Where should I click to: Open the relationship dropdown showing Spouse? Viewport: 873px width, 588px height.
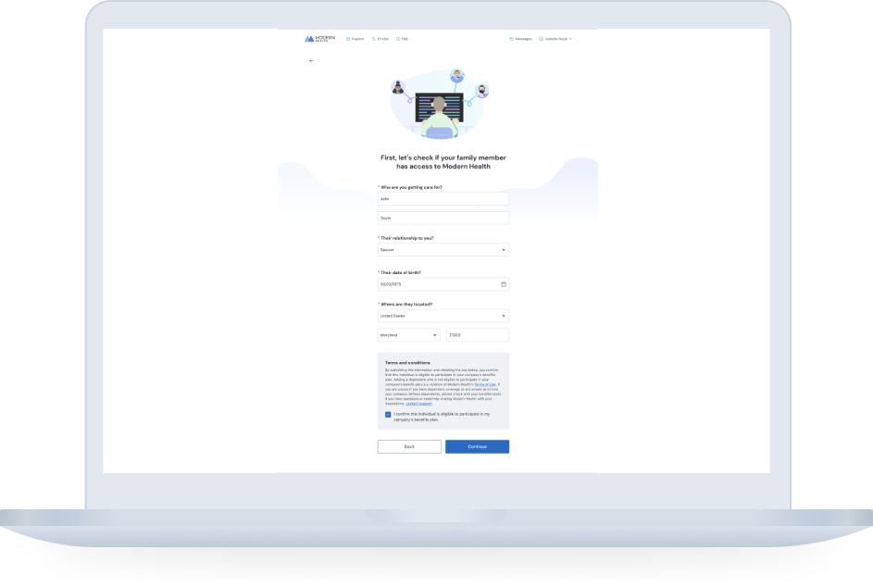coord(443,250)
